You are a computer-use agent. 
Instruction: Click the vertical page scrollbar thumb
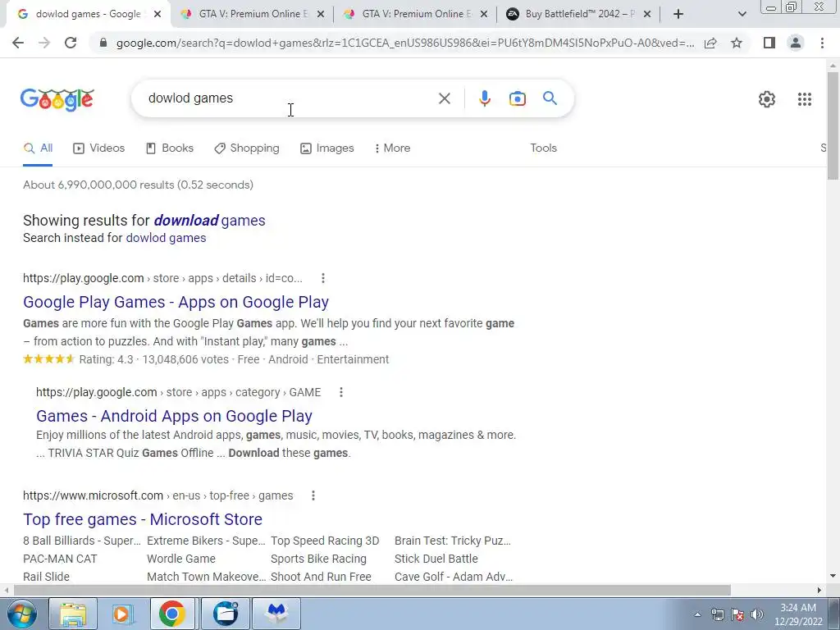(833, 126)
